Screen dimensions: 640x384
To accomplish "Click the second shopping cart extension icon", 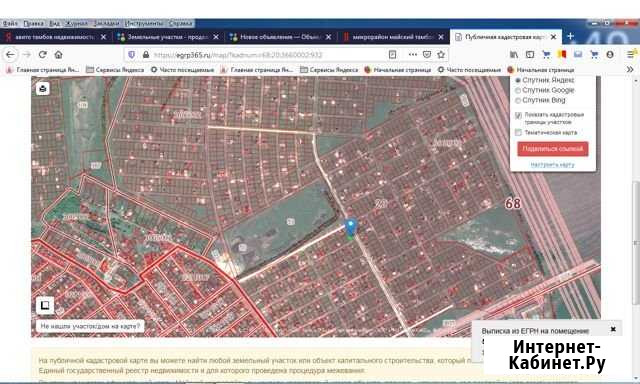I will point(594,54).
